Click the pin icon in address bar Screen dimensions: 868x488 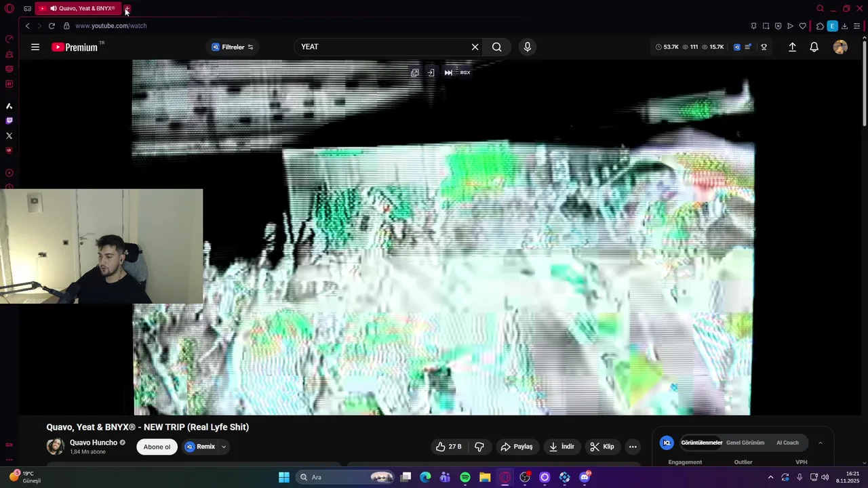[753, 26]
